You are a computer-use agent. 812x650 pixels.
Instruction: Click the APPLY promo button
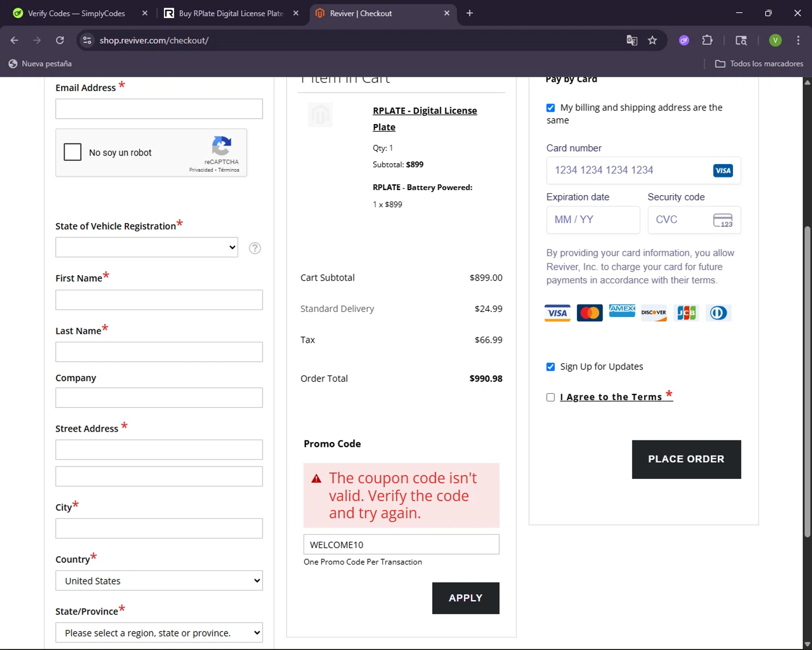pyautogui.click(x=466, y=598)
